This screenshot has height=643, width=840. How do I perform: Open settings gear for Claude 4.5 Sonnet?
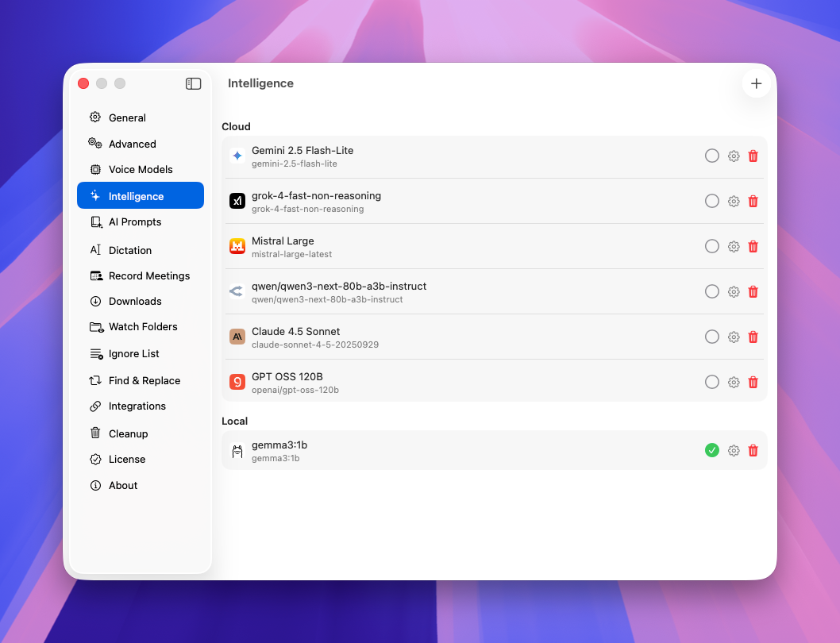click(734, 337)
